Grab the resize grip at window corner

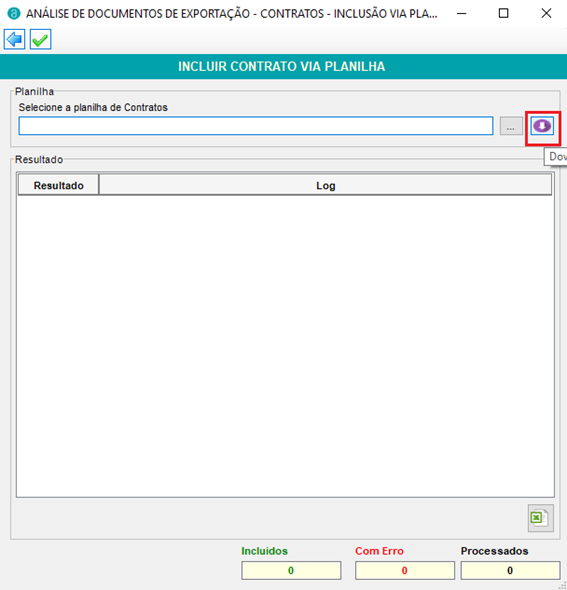pos(563,586)
